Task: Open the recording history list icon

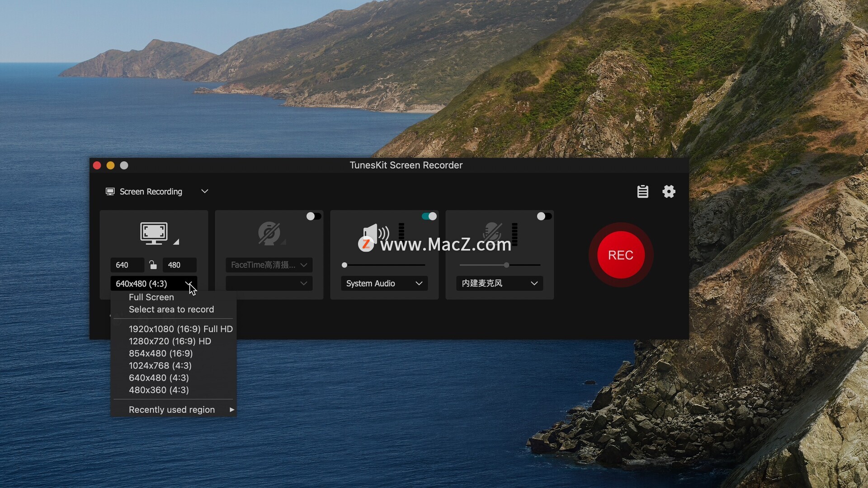Action: point(642,192)
